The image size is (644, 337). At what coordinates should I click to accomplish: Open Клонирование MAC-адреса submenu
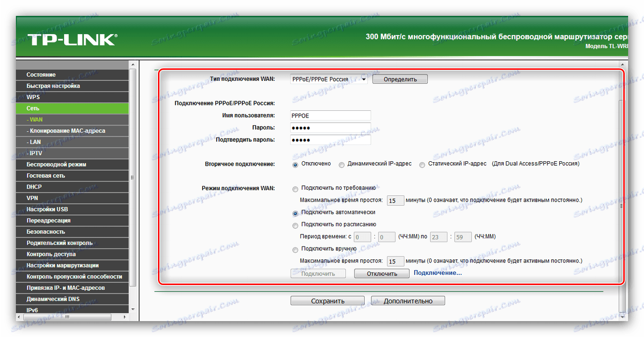point(72,130)
